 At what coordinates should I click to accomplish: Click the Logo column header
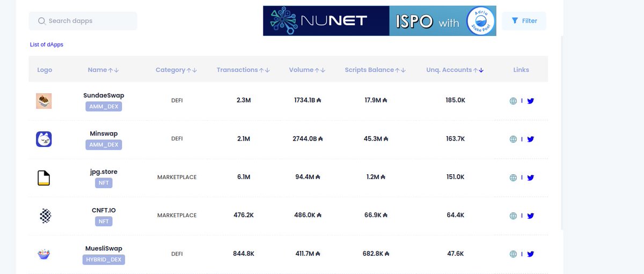coord(45,70)
